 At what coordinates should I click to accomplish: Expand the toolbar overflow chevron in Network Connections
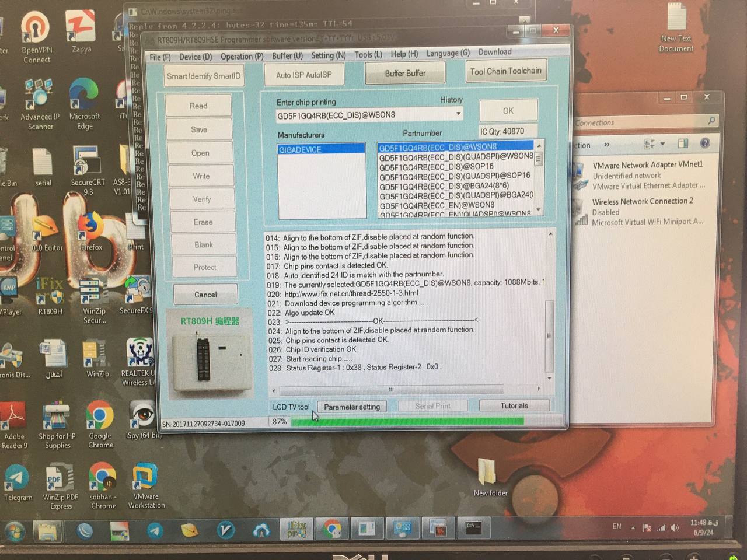click(607, 144)
